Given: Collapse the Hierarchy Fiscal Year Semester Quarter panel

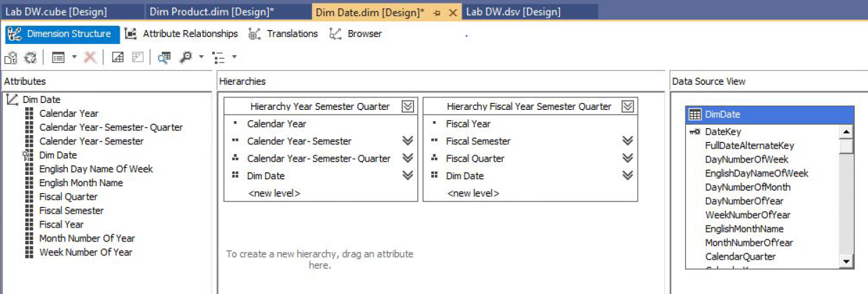Looking at the screenshot, I should tap(628, 106).
